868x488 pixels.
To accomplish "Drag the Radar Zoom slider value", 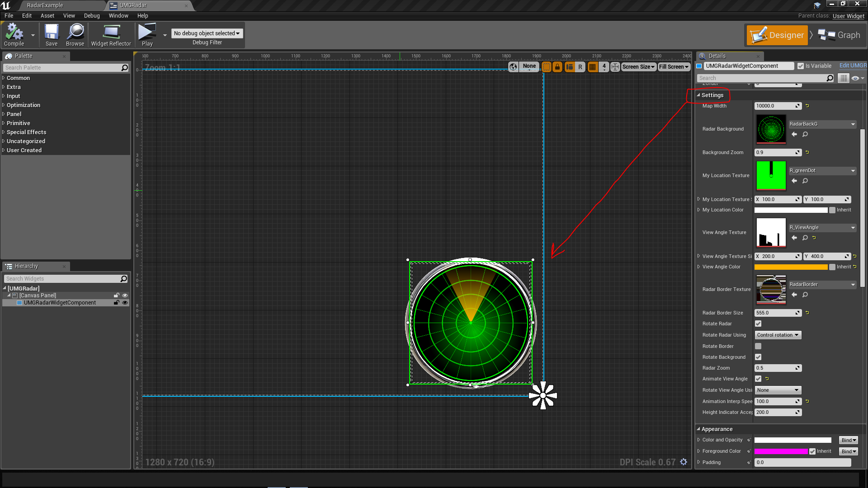I will 778,368.
